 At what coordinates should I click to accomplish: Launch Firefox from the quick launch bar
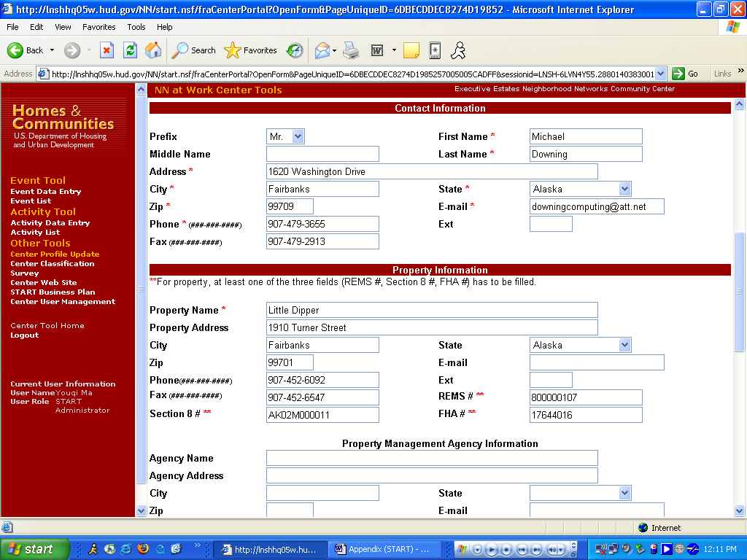143,549
